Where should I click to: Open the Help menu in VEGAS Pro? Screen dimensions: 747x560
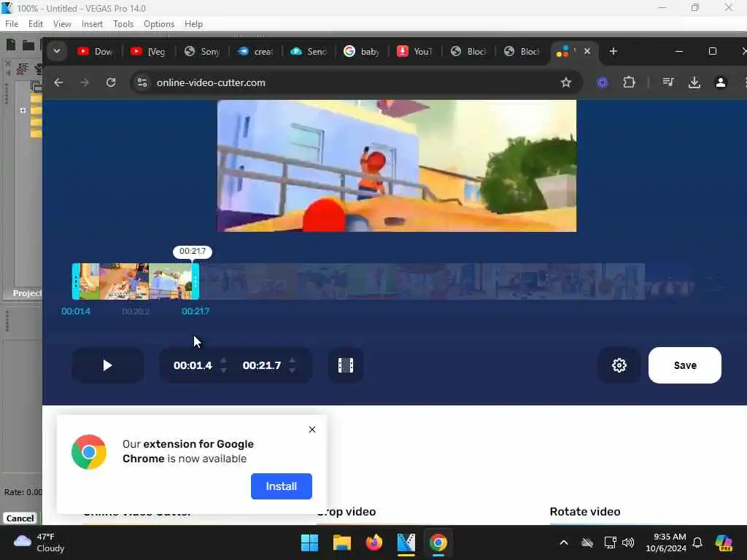click(x=193, y=24)
